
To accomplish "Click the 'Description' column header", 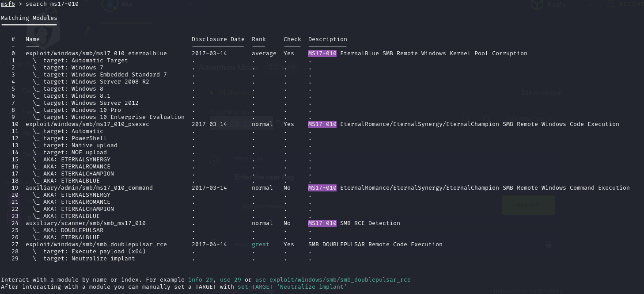I will click(327, 39).
